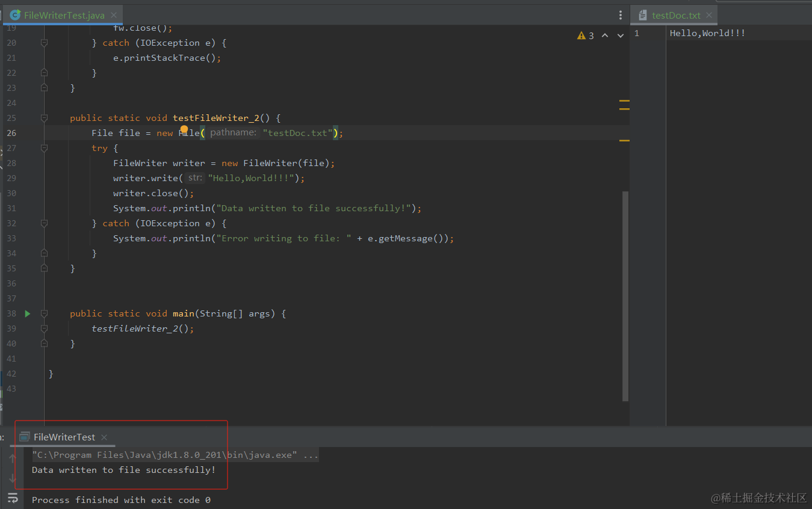Image resolution: width=812 pixels, height=509 pixels.
Task: Click line number 1 in testDoc.txt gutter
Action: pyautogui.click(x=637, y=33)
